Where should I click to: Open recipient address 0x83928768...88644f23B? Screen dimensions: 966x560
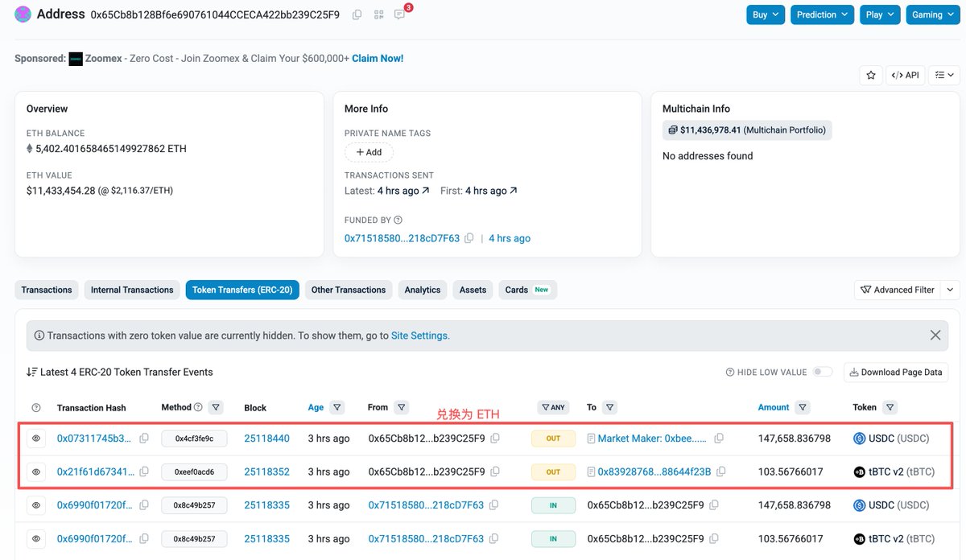(x=654, y=471)
